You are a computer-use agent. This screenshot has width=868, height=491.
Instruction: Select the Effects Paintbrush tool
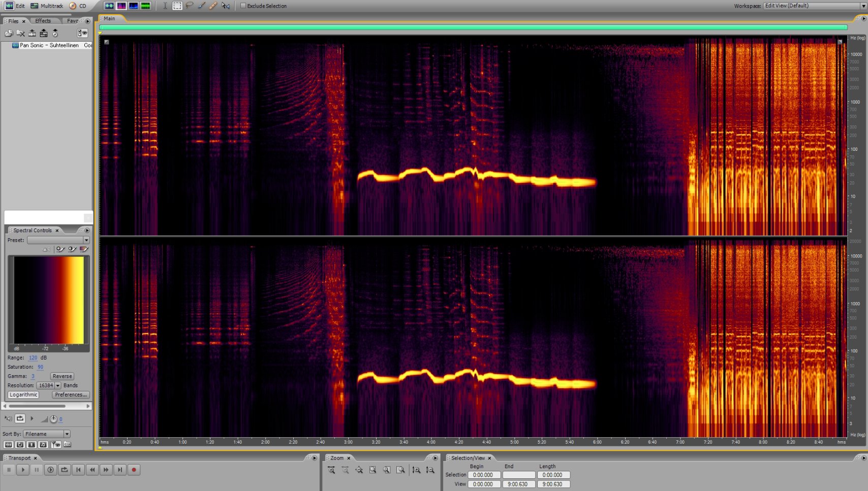pyautogui.click(x=201, y=6)
